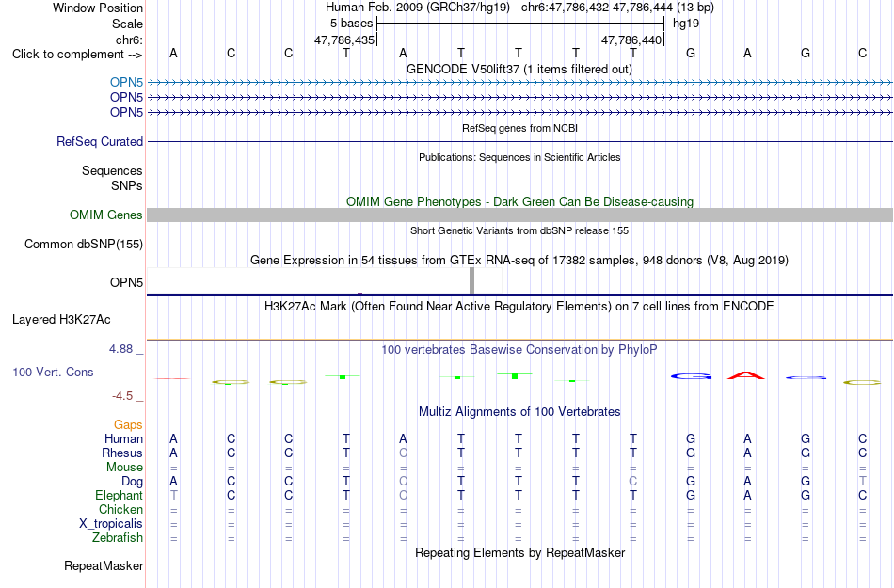The height and width of the screenshot is (588, 894).
Task: Open 'RefSeq genes from NCBI' title
Action: [520, 128]
